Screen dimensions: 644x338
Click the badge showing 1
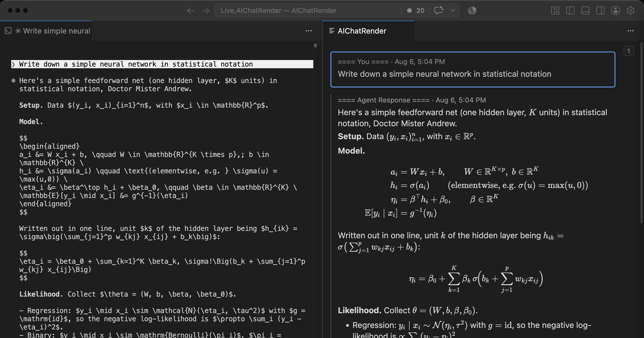coord(629,51)
